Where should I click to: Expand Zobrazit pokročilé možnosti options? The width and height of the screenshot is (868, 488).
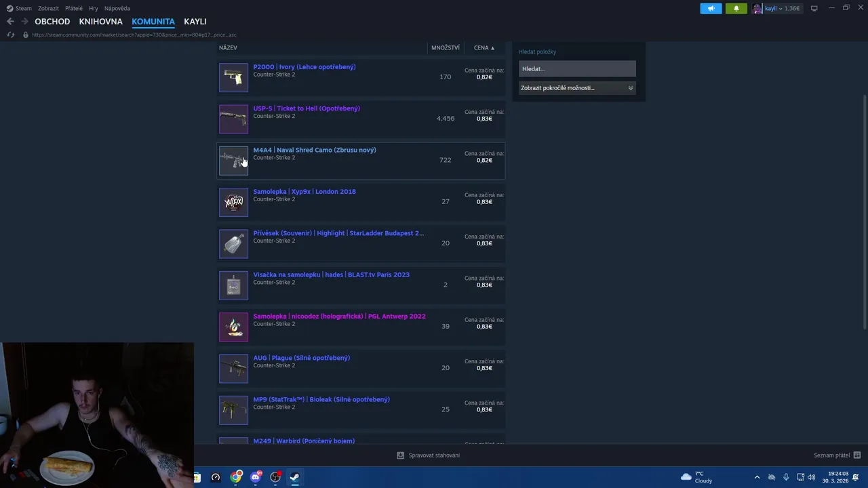(x=577, y=87)
